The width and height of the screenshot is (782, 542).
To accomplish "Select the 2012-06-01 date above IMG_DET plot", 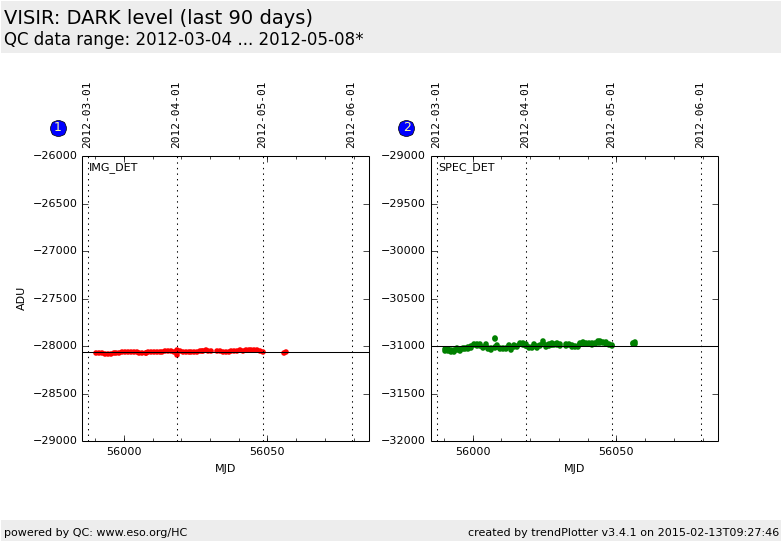I will tap(351, 115).
